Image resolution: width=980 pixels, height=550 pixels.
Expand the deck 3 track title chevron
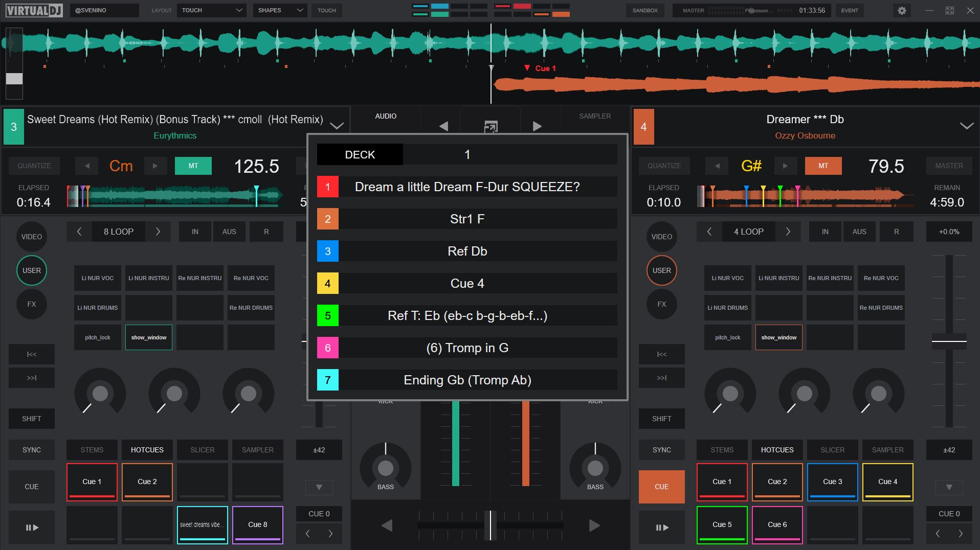pyautogui.click(x=337, y=126)
